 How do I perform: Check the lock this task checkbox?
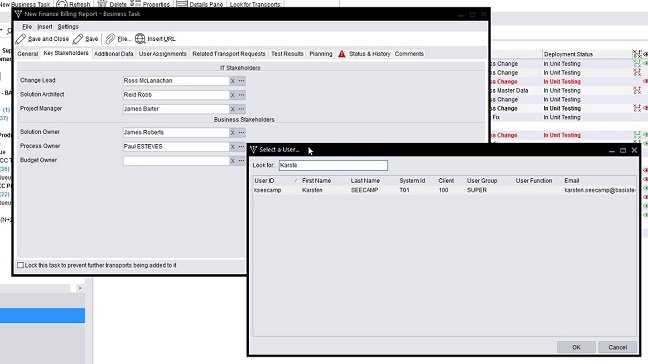tap(20, 265)
